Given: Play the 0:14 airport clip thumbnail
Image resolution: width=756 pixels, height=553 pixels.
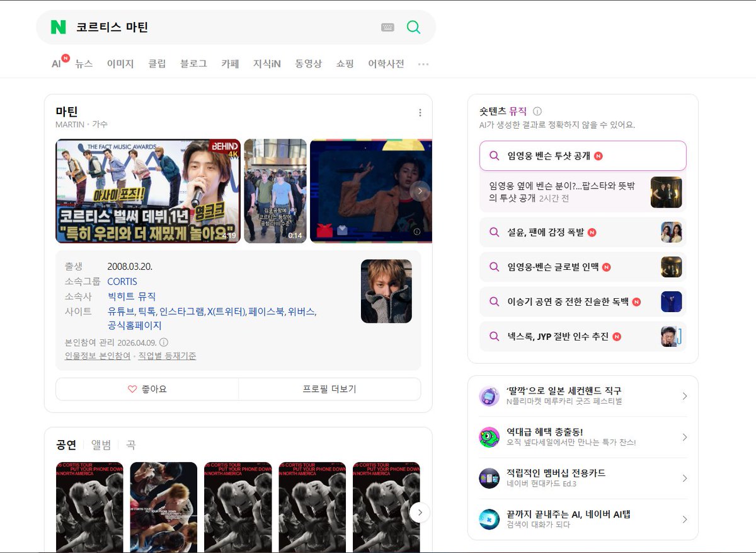Looking at the screenshot, I should tap(275, 190).
